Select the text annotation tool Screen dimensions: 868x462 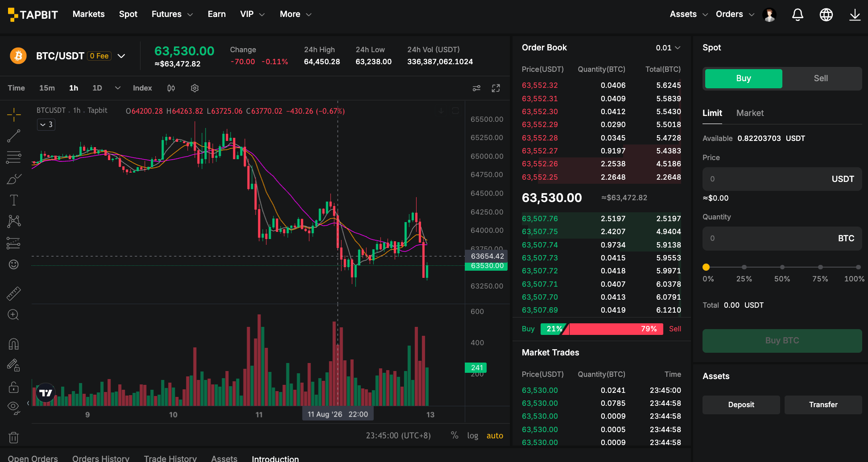pos(14,200)
